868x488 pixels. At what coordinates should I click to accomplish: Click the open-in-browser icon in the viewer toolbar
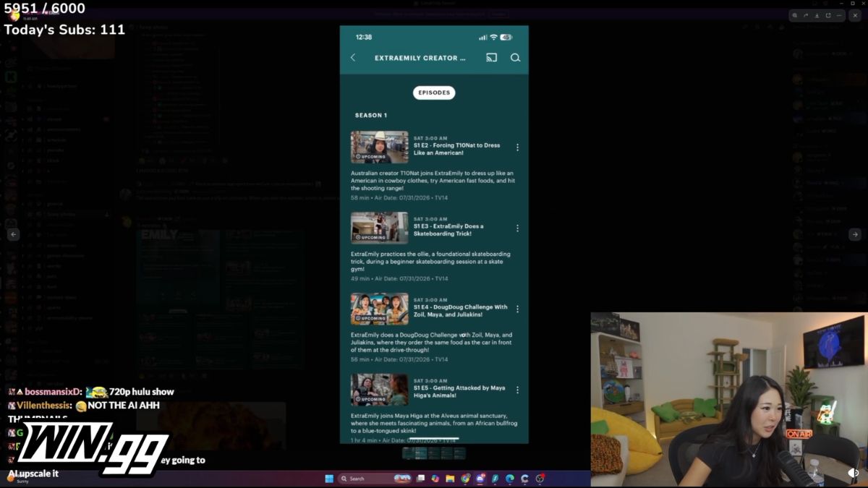828,15
